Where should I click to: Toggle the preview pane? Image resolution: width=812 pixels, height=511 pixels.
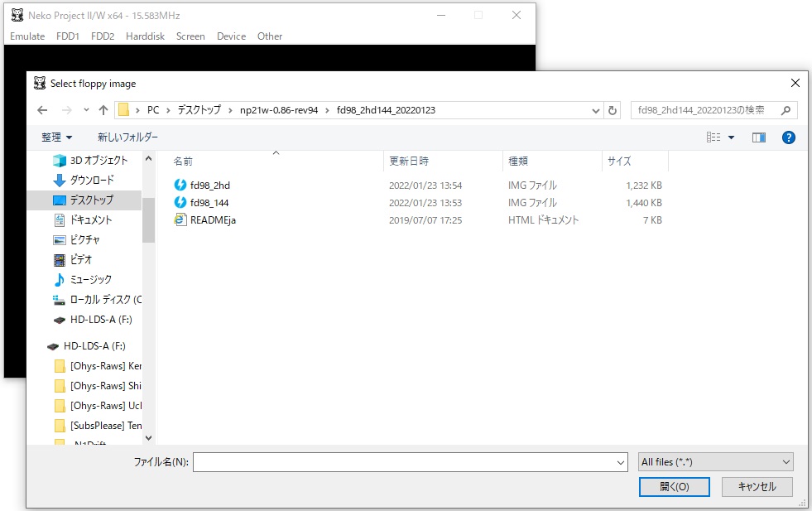tap(759, 137)
